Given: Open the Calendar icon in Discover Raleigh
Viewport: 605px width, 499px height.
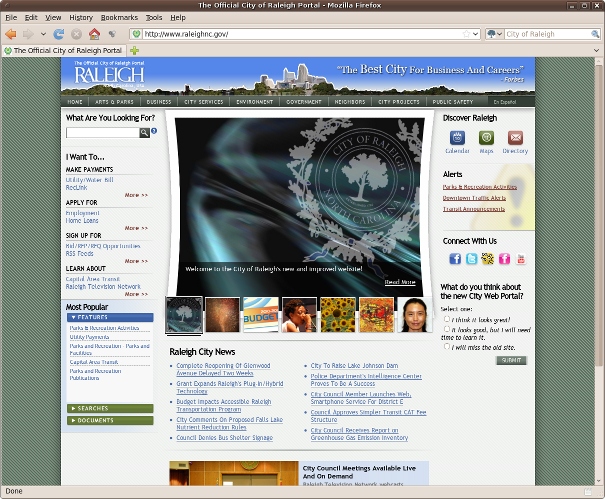Looking at the screenshot, I should [457, 137].
